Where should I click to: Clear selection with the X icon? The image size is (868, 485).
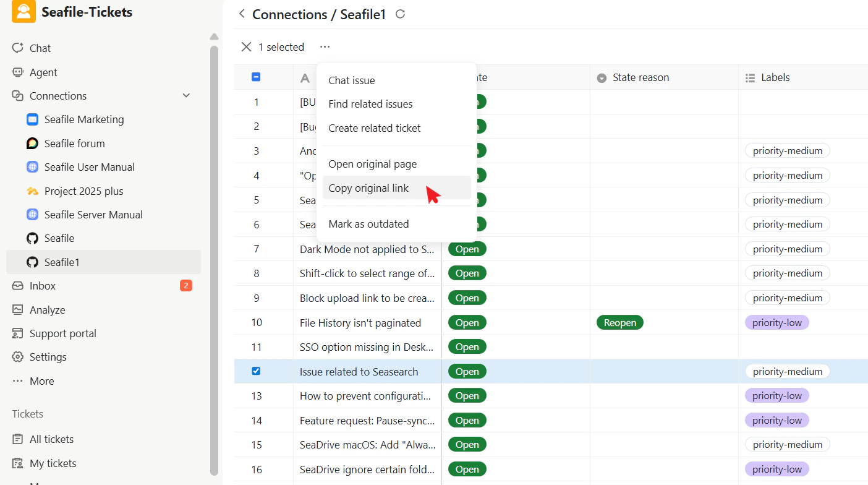(246, 47)
